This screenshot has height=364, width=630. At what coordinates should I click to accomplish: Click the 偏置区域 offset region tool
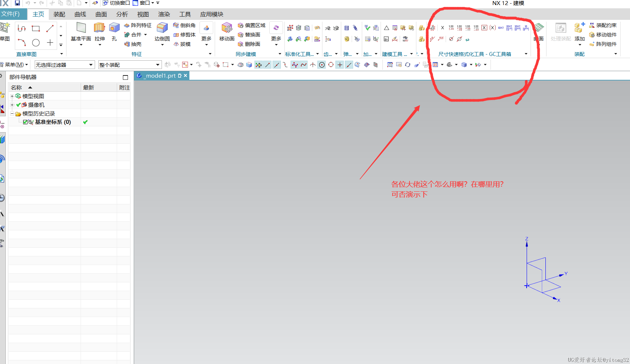[x=252, y=25]
